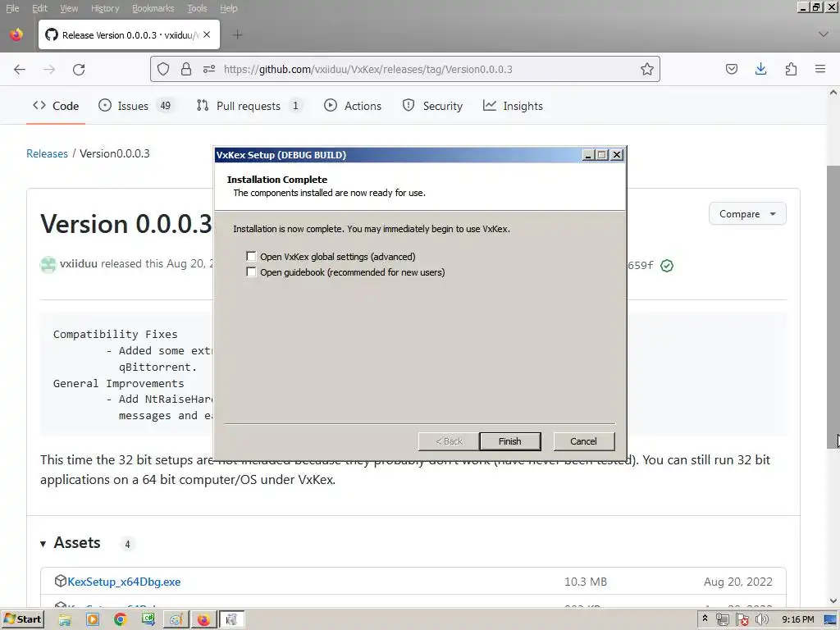Image resolution: width=840 pixels, height=630 pixels.
Task: Open the Firefox extensions icon
Action: [x=791, y=69]
